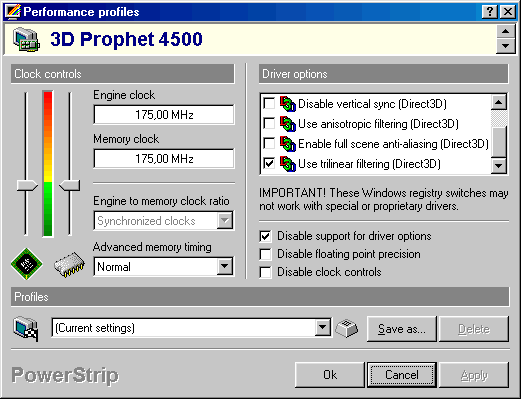Click the title bar question mark help button
This screenshot has width=521, height=399.
(490, 12)
